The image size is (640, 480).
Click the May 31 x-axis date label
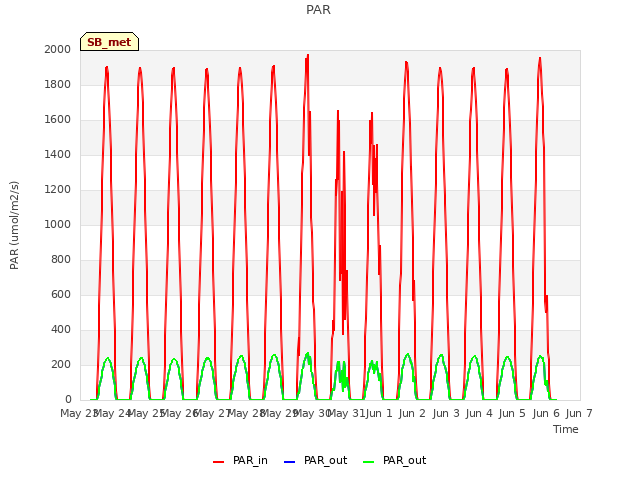346,413
